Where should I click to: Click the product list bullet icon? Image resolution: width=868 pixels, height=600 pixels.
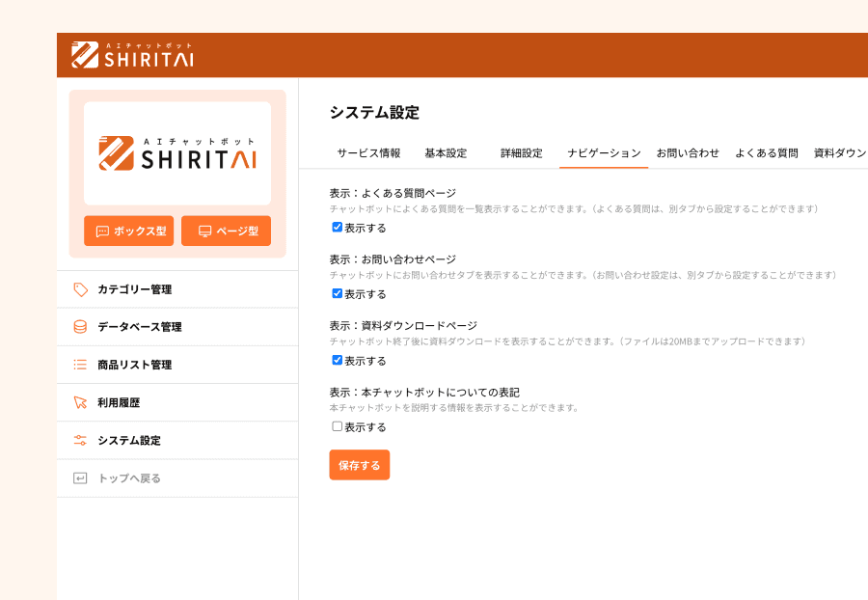tap(80, 365)
